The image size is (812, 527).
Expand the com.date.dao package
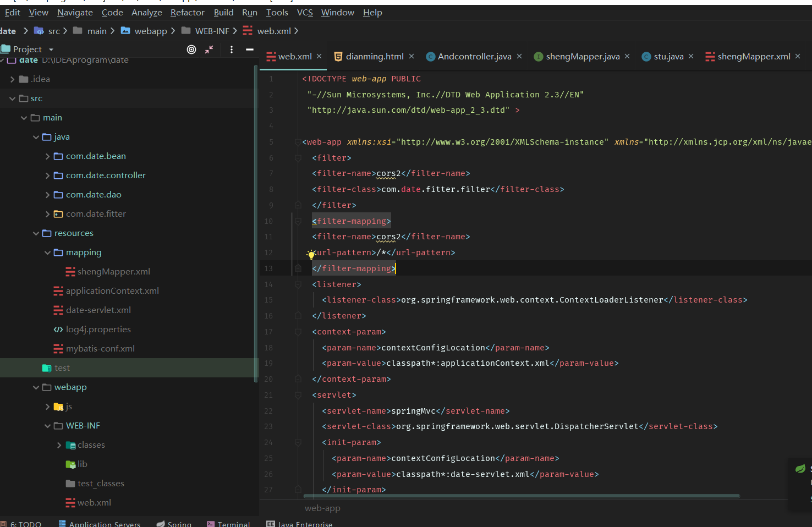pyautogui.click(x=47, y=195)
